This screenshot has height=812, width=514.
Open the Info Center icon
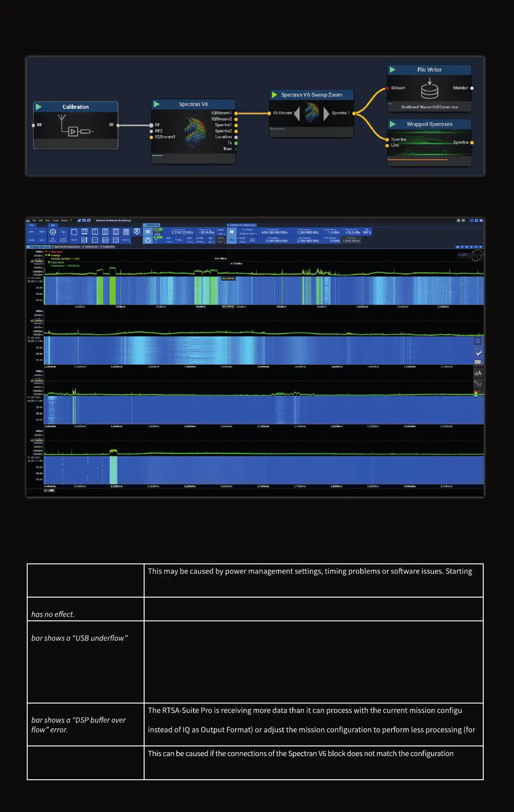tap(53, 233)
